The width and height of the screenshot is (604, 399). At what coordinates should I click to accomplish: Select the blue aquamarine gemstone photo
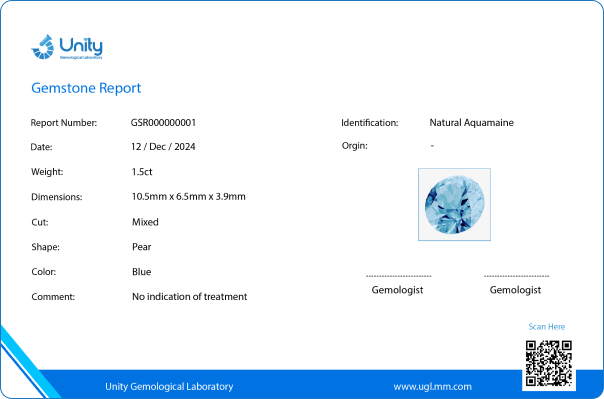point(455,205)
